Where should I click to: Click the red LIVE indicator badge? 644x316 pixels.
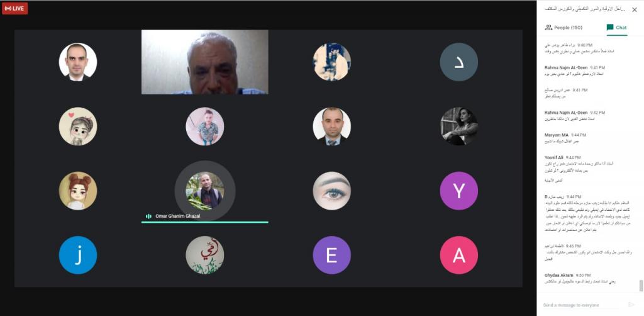(x=15, y=8)
